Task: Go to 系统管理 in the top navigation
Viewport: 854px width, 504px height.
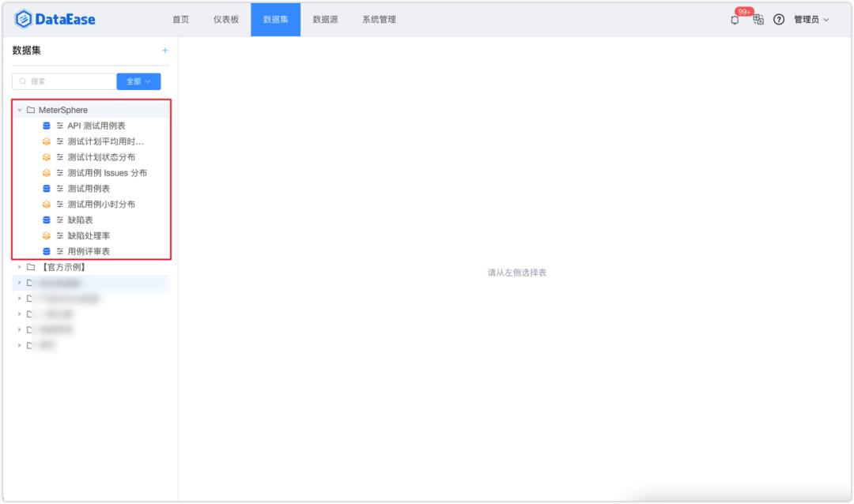Action: [378, 19]
